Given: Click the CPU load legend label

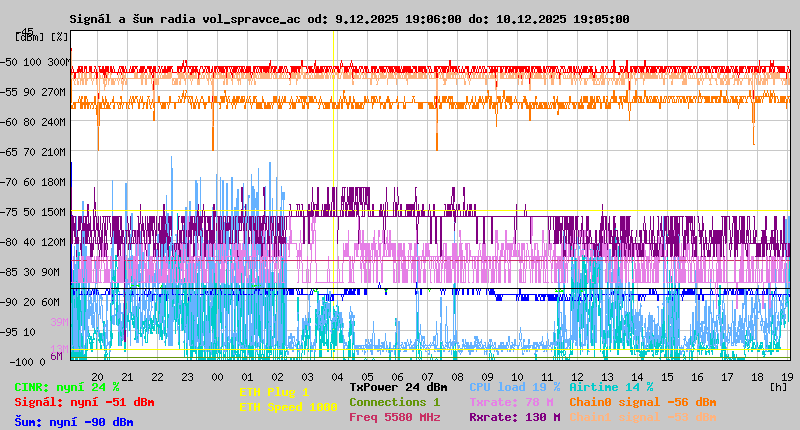Looking at the screenshot, I should pos(512,387).
